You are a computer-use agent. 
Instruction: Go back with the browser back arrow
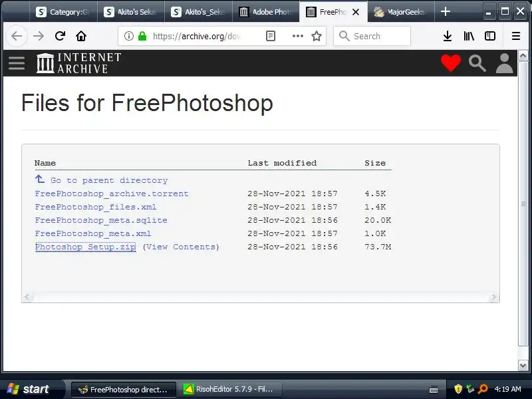coord(17,36)
